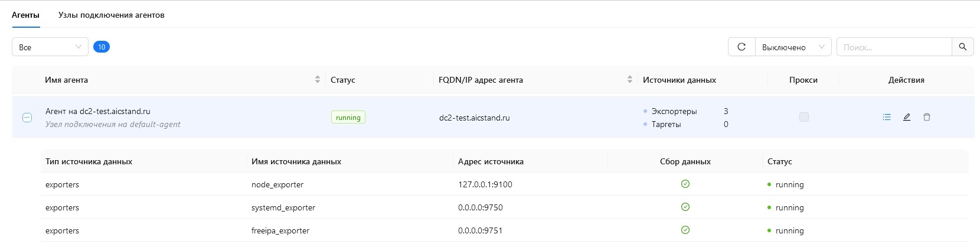Open the Выключено auto-refresh dropdown
Image resolution: width=980 pixels, height=247 pixels.
[792, 47]
